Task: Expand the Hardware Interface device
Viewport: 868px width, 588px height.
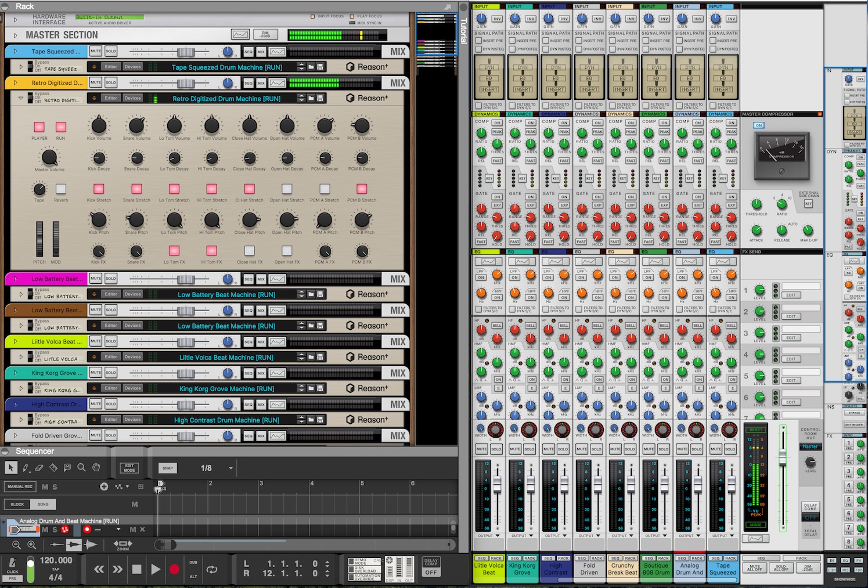Action: point(16,19)
